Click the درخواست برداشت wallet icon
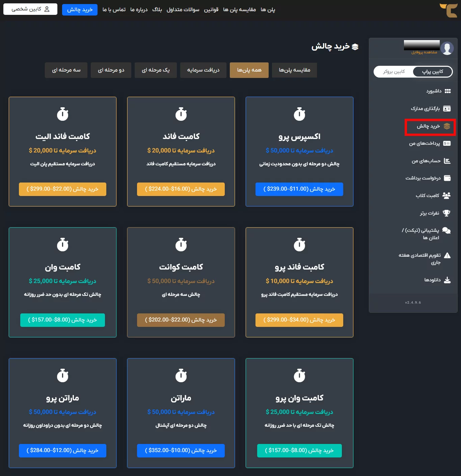 pyautogui.click(x=447, y=178)
